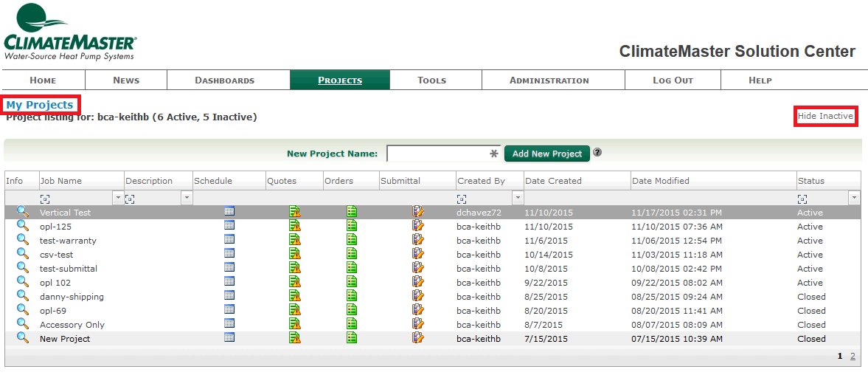This screenshot has width=868, height=375.
Task: Sort by Date Created column header
Action: pos(554,181)
